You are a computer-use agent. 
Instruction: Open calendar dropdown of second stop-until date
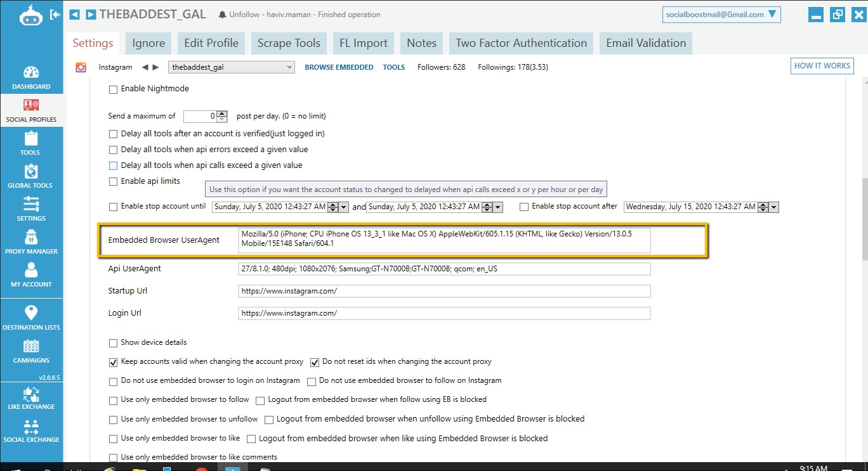[498, 207]
